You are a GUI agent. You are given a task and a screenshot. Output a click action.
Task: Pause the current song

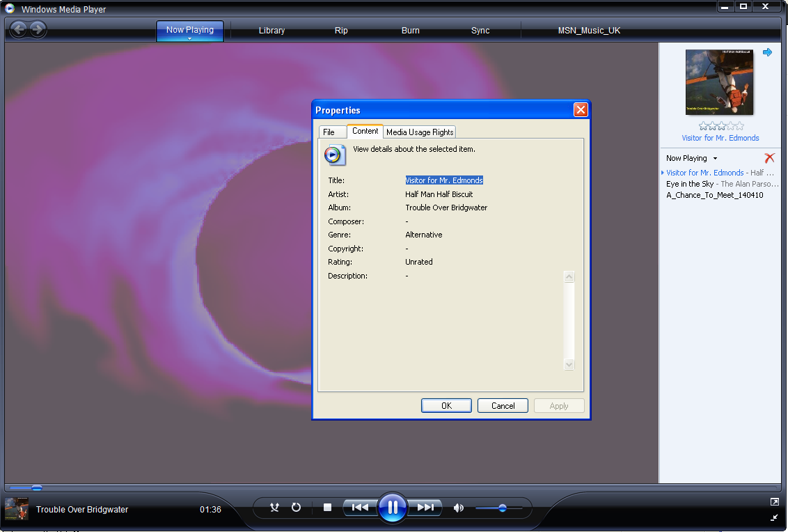pos(393,508)
